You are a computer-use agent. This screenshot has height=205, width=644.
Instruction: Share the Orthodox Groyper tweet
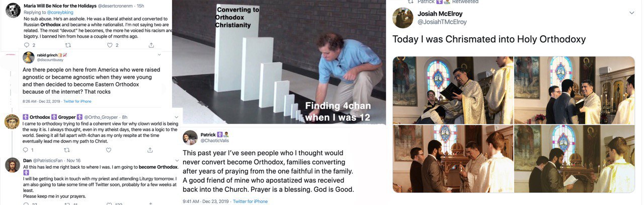pyautogui.click(x=150, y=150)
